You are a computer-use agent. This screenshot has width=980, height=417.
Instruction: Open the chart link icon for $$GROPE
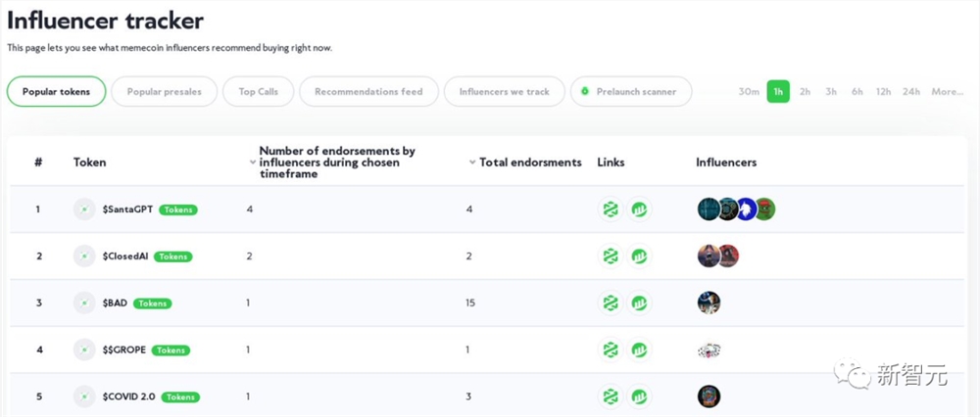[639, 349]
